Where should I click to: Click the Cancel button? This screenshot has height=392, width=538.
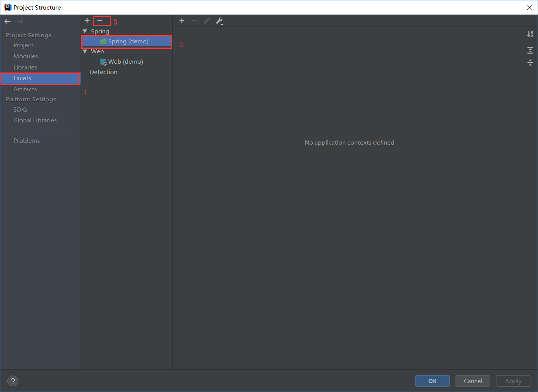point(473,381)
